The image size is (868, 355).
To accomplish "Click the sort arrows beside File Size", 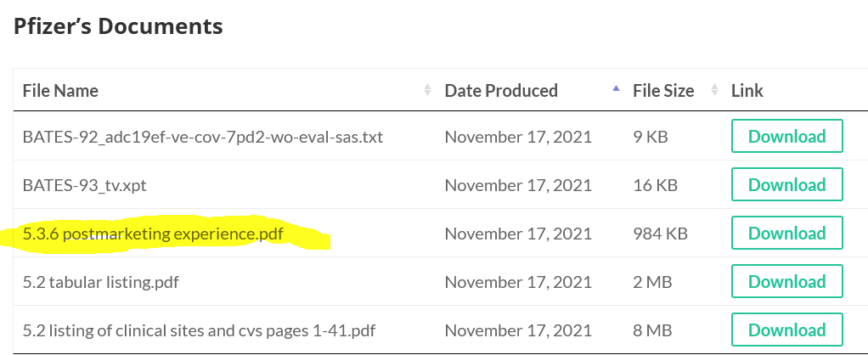I will pyautogui.click(x=714, y=90).
